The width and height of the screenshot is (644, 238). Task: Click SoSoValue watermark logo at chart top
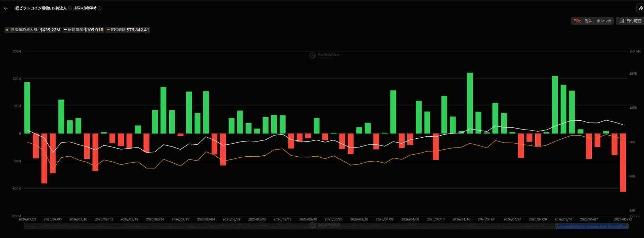[x=325, y=55]
